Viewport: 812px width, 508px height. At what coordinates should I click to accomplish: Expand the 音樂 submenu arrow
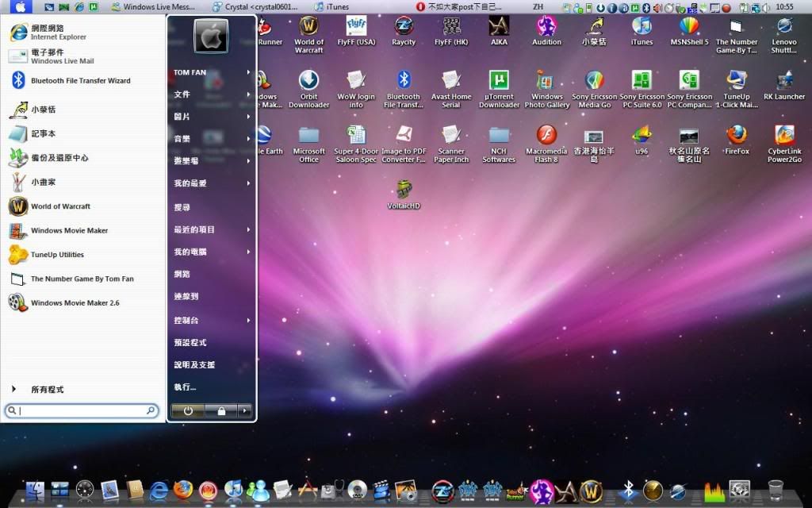click(248, 139)
